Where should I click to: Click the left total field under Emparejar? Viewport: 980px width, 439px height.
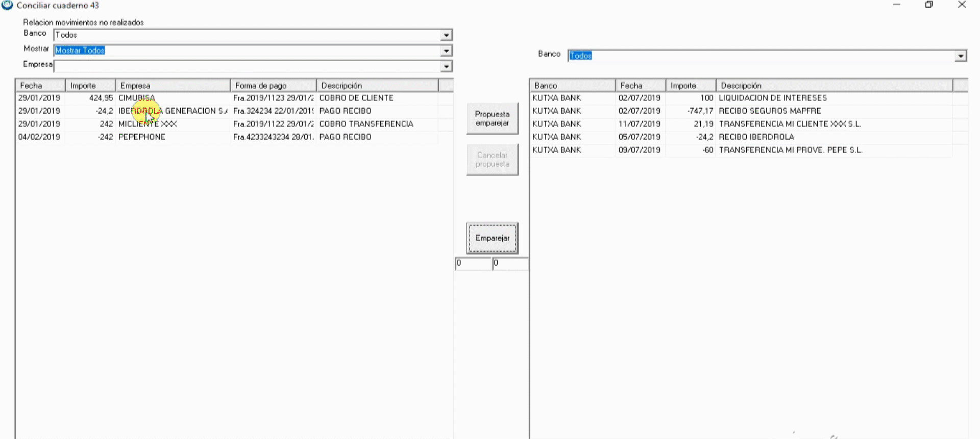click(x=473, y=264)
